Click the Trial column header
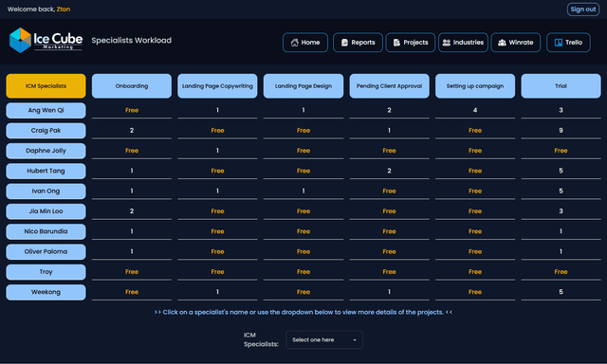The image size is (607, 364). [561, 86]
